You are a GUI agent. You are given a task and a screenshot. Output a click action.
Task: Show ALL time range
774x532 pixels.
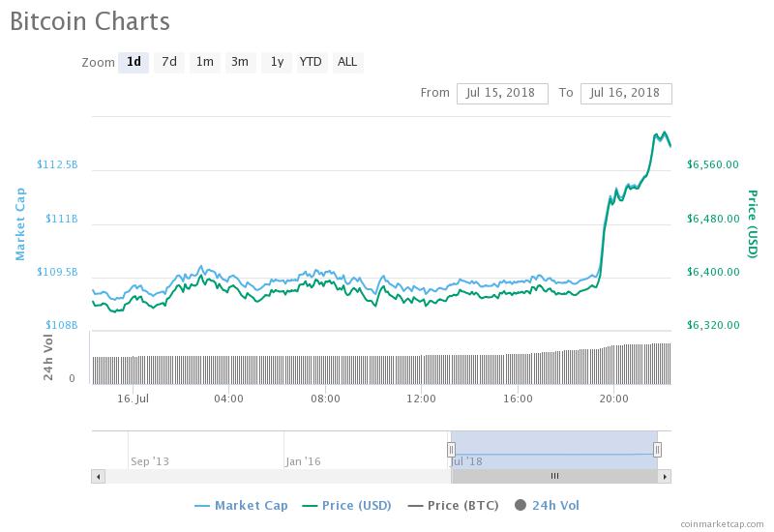(x=347, y=62)
